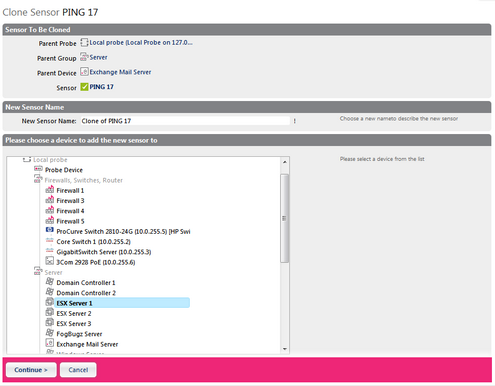Select the ESX Server 2 icon
Image resolution: width=495 pixels, height=386 pixels.
(x=50, y=312)
